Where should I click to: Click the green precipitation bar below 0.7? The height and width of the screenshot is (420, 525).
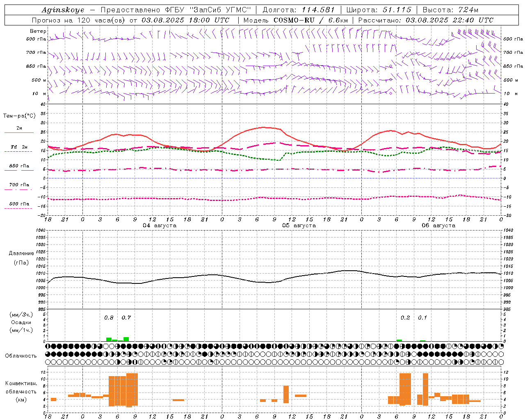(x=126, y=339)
